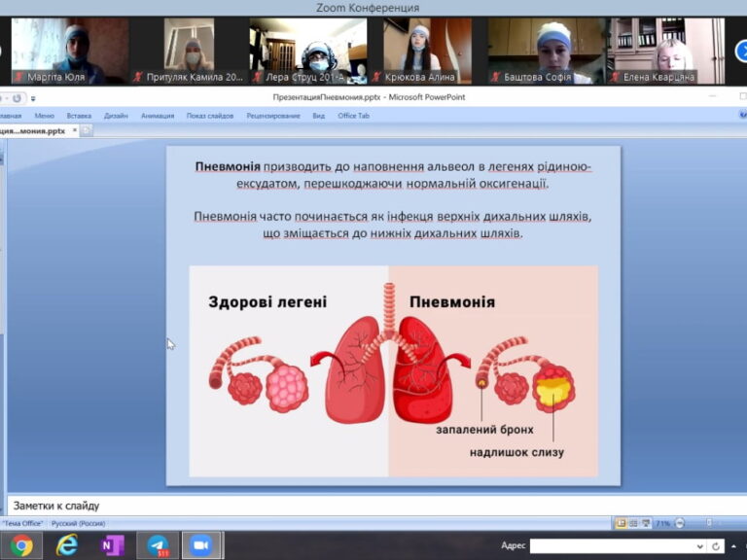Expand the address bar dropdown arrow
The width and height of the screenshot is (747, 560).
pyautogui.click(x=699, y=546)
